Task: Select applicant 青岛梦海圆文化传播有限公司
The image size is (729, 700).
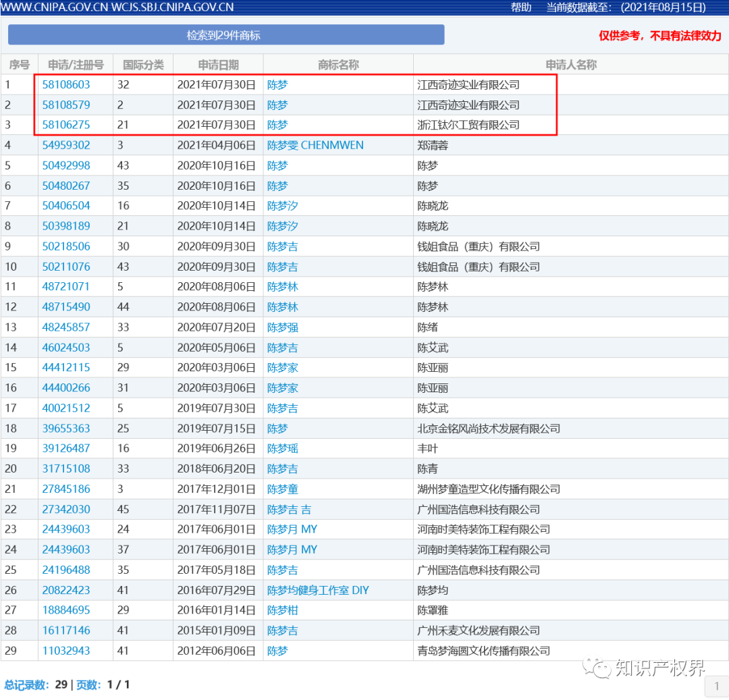Action: pos(483,651)
